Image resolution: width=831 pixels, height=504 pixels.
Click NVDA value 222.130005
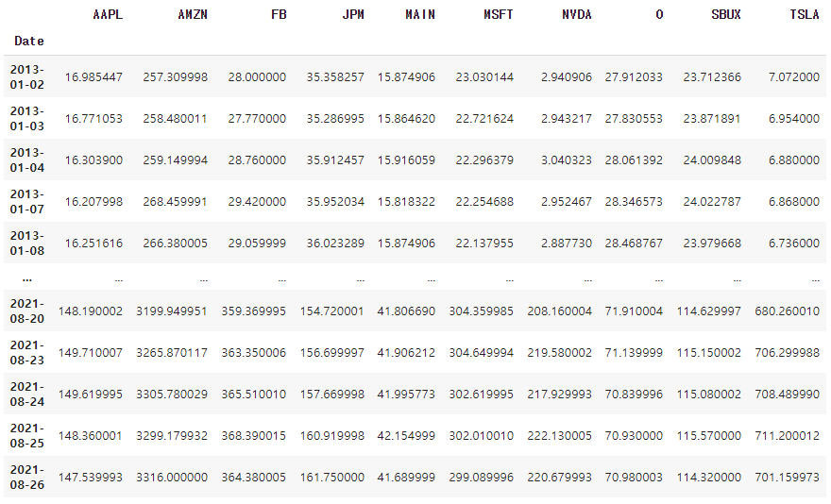point(559,436)
